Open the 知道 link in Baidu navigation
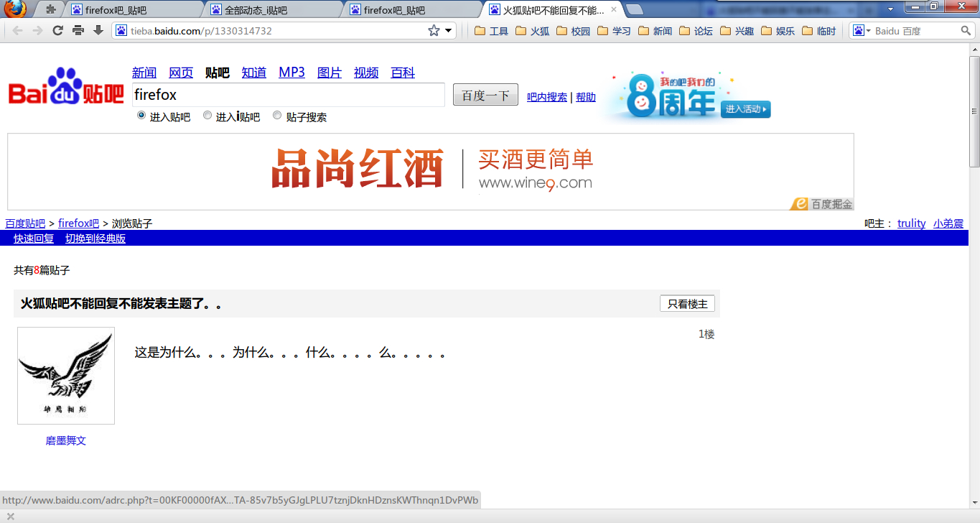This screenshot has width=980, height=523. coord(254,73)
